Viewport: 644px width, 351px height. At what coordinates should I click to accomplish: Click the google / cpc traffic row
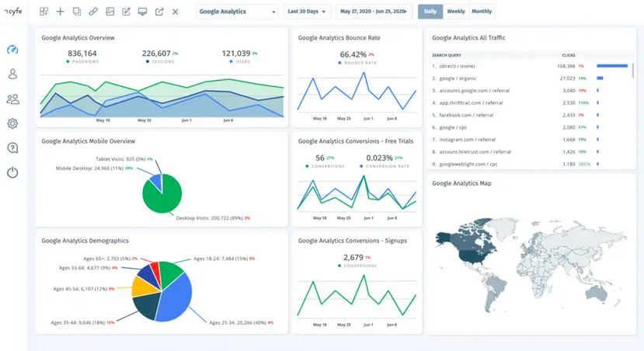[530, 127]
